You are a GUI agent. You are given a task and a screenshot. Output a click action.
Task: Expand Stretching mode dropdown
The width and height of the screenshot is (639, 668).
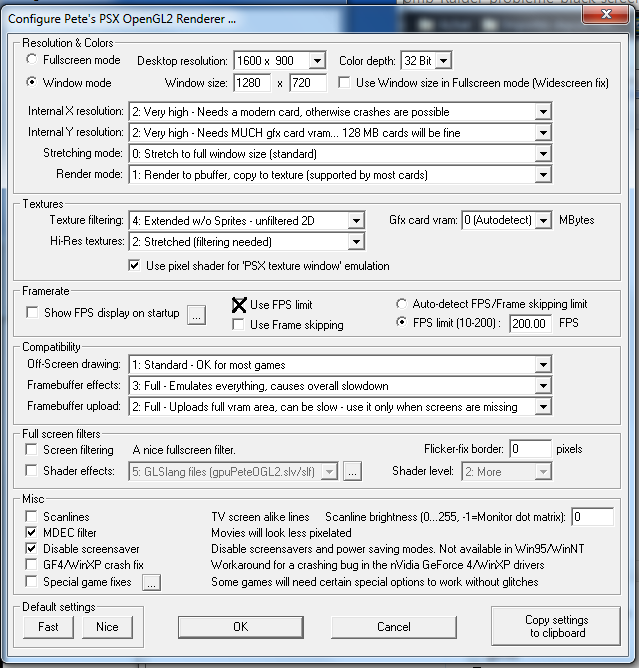point(340,153)
